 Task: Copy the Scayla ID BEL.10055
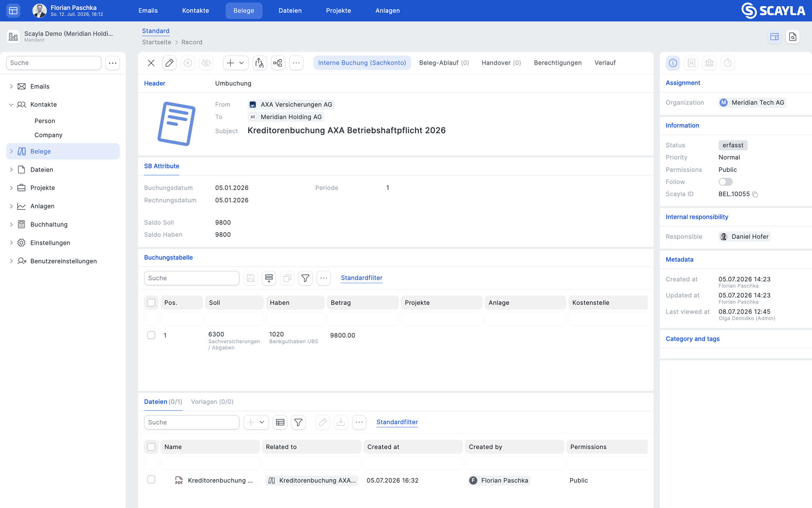[755, 194]
